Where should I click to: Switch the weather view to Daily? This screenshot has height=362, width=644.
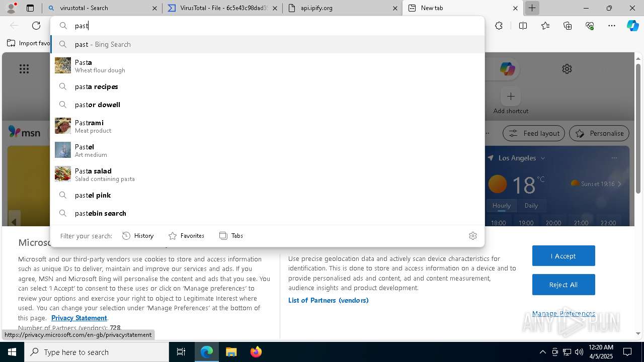tap(531, 205)
